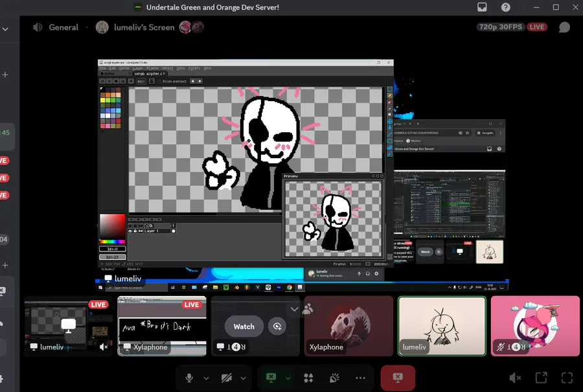Click lumeliv's avatar in the header
583x392 pixels.
[x=102, y=27]
